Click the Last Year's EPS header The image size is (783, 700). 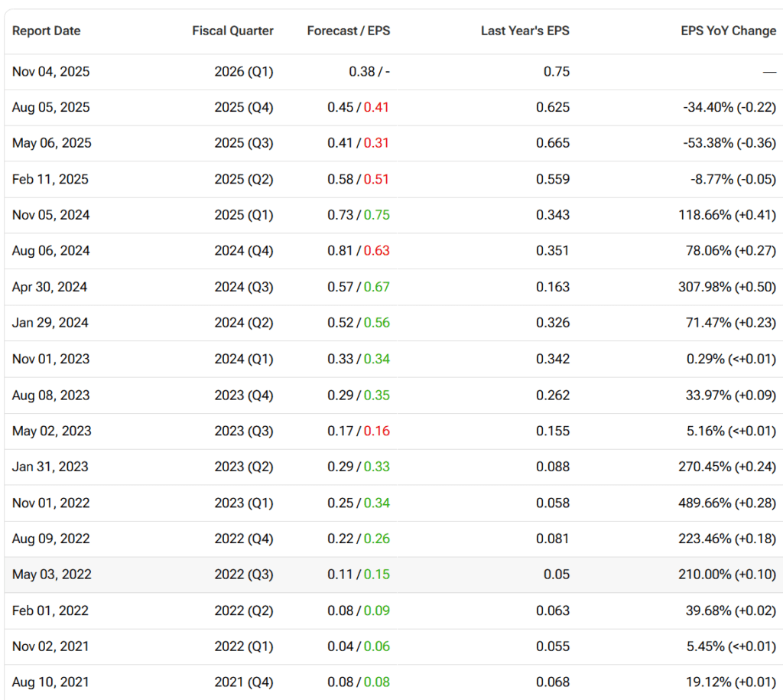click(x=525, y=31)
